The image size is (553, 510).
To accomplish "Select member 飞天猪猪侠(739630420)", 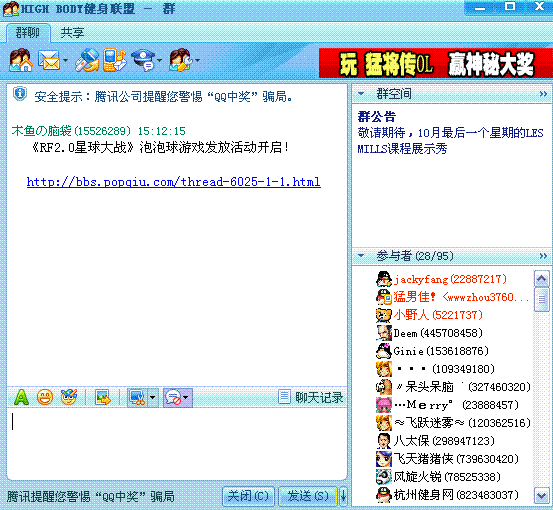I will [456, 459].
